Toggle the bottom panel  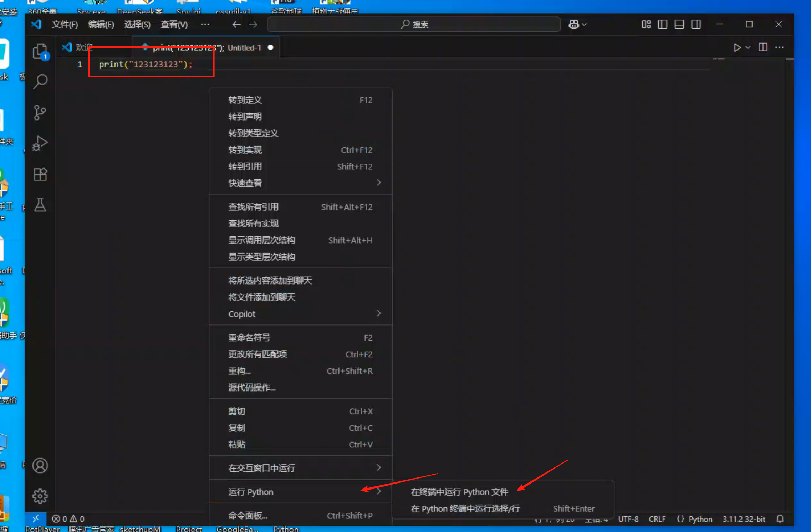click(x=679, y=24)
